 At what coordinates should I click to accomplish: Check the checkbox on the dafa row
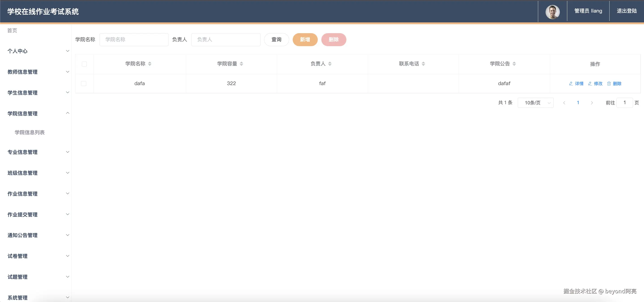(83, 83)
